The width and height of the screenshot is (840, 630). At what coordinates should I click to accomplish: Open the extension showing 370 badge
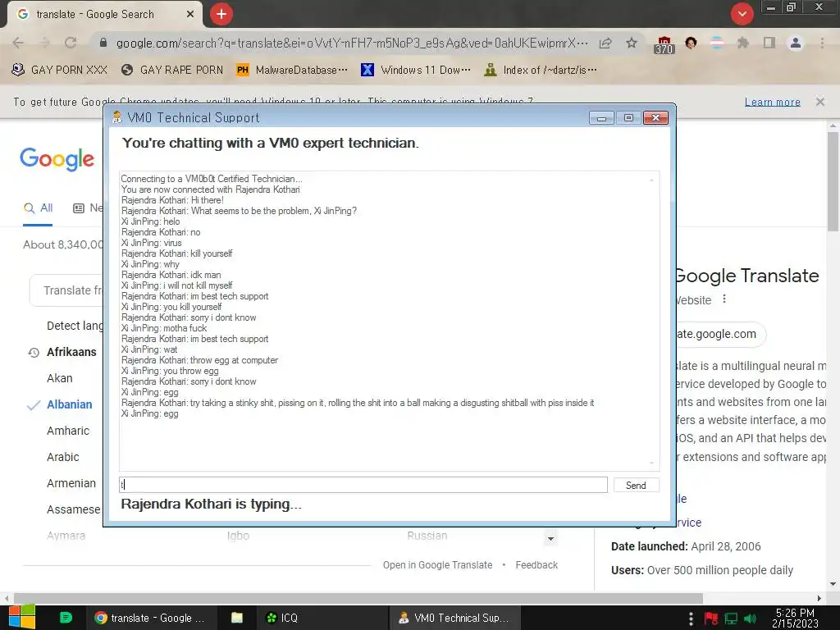coord(663,44)
